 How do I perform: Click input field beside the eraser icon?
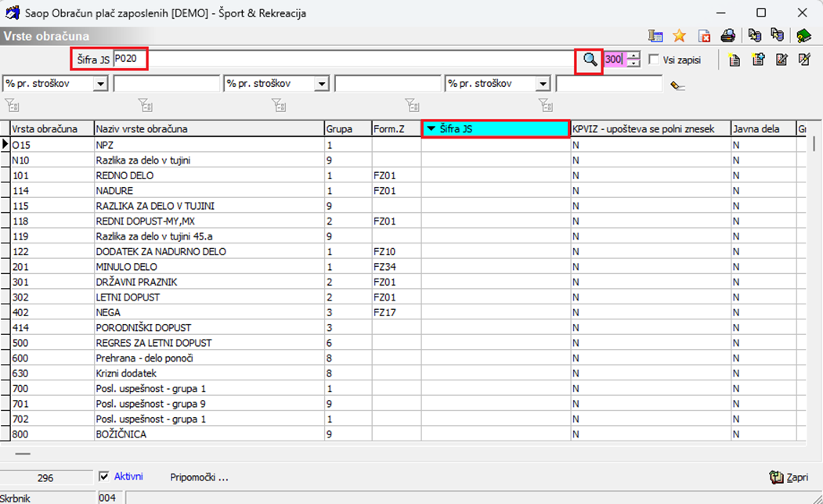(609, 84)
